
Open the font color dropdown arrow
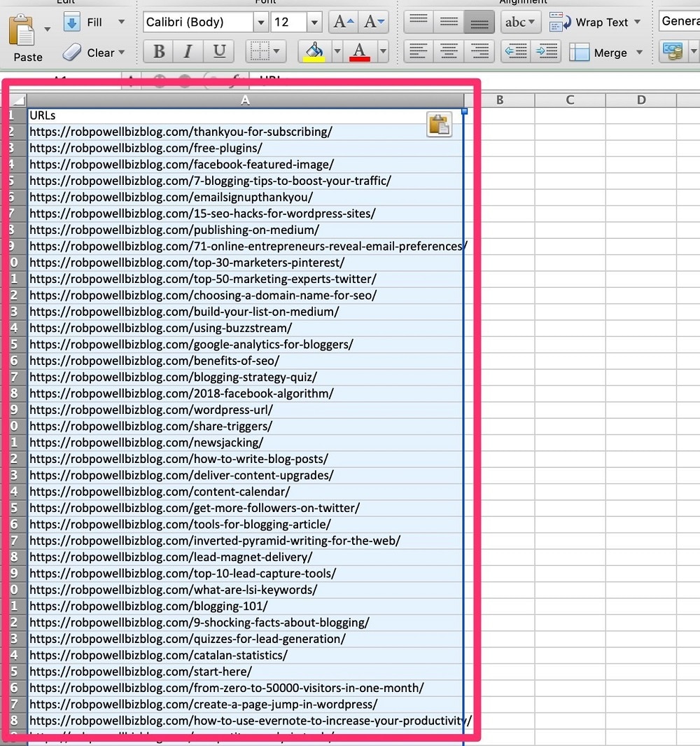tap(383, 51)
